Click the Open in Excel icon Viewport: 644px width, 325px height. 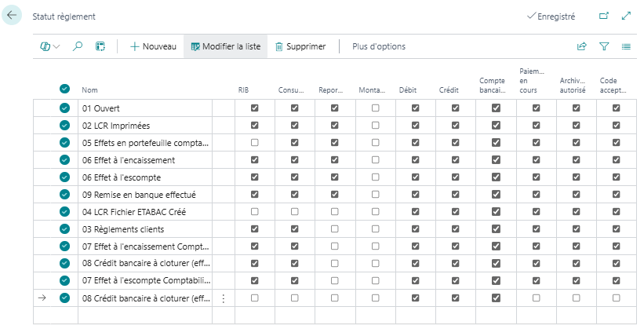(100, 46)
